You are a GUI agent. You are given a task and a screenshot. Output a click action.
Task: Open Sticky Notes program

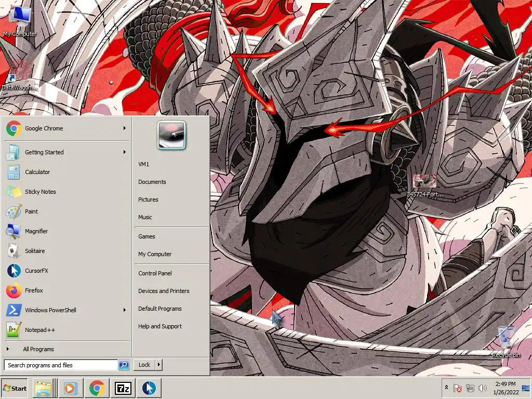point(67,192)
